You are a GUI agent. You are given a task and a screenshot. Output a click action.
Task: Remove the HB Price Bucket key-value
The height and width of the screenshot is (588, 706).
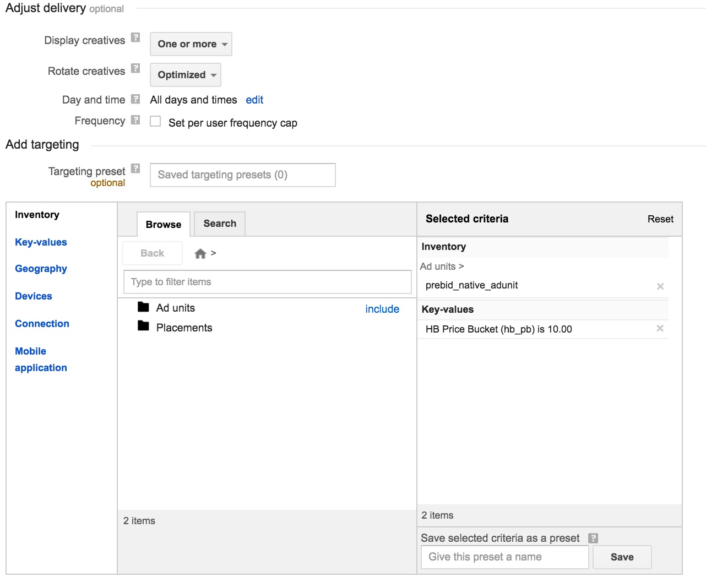click(x=660, y=328)
